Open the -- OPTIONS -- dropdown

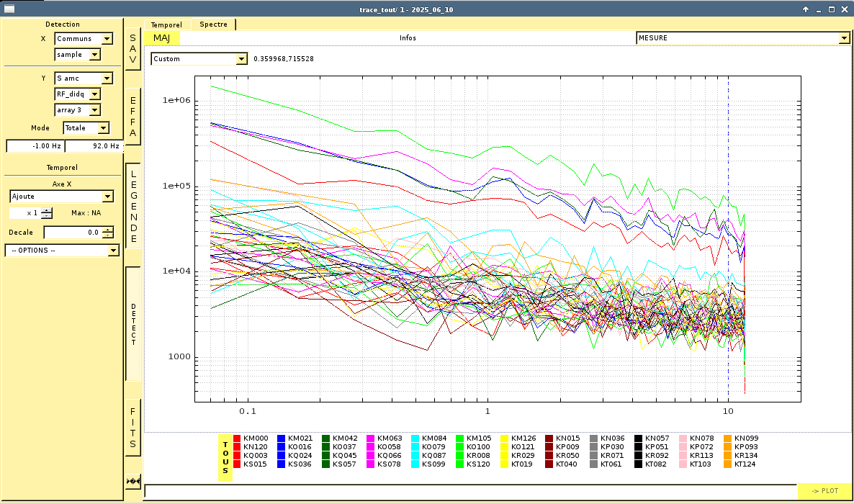(62, 251)
